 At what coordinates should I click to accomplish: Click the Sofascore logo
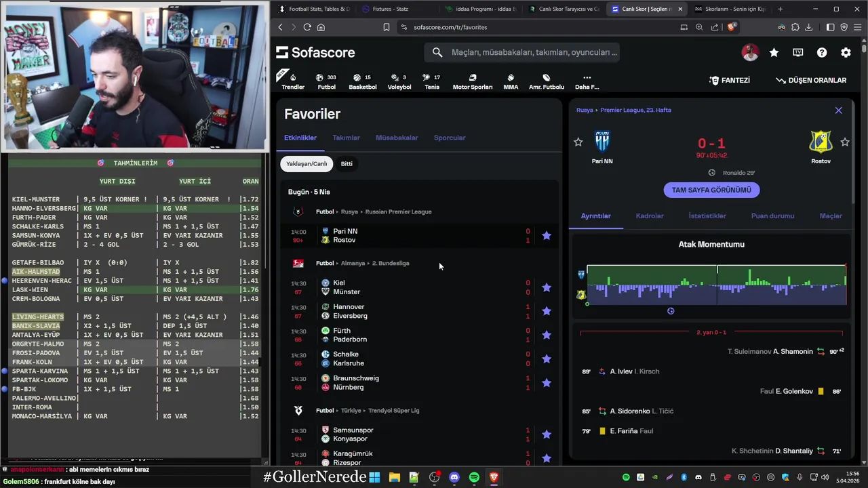pos(315,52)
